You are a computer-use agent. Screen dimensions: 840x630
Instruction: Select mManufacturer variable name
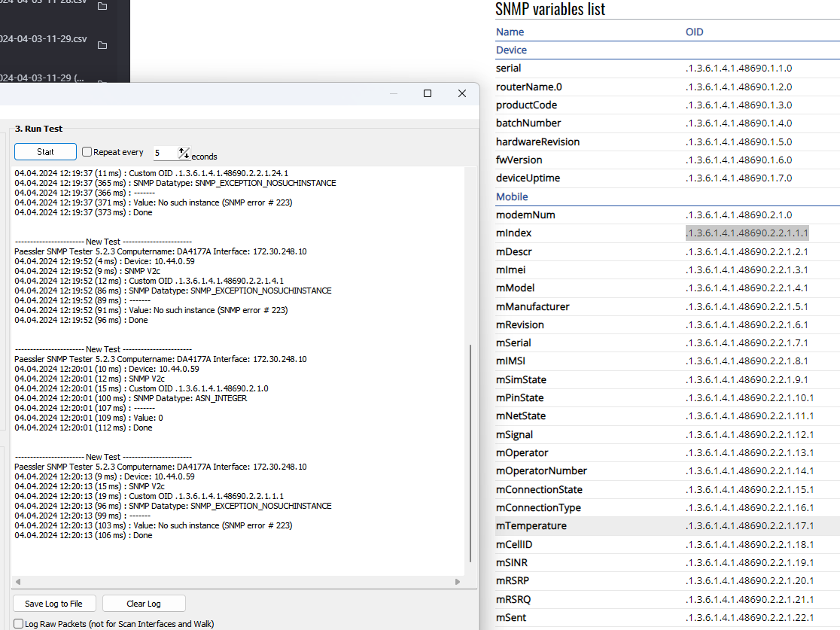click(532, 307)
